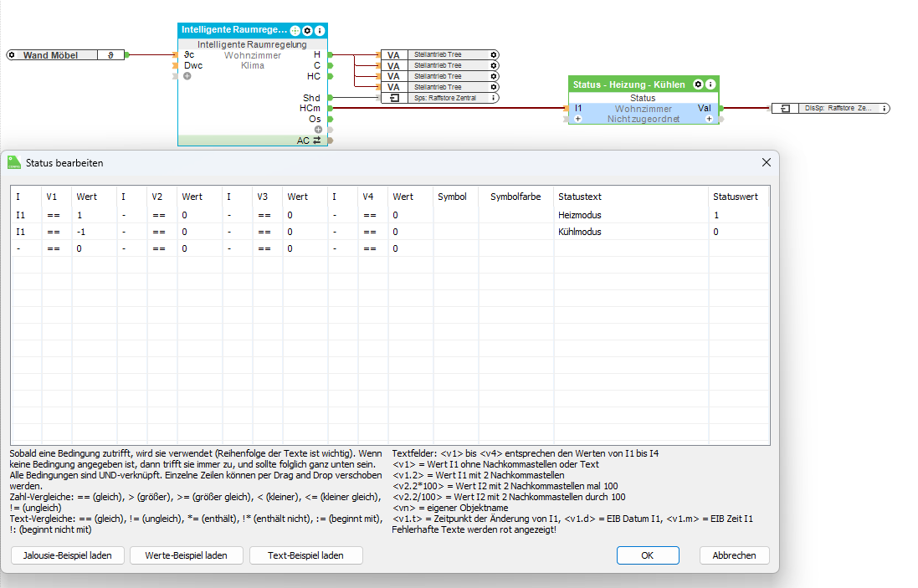918x588 pixels.
Task: Click Jalousie-Beispiel laden button
Action: click(67, 555)
